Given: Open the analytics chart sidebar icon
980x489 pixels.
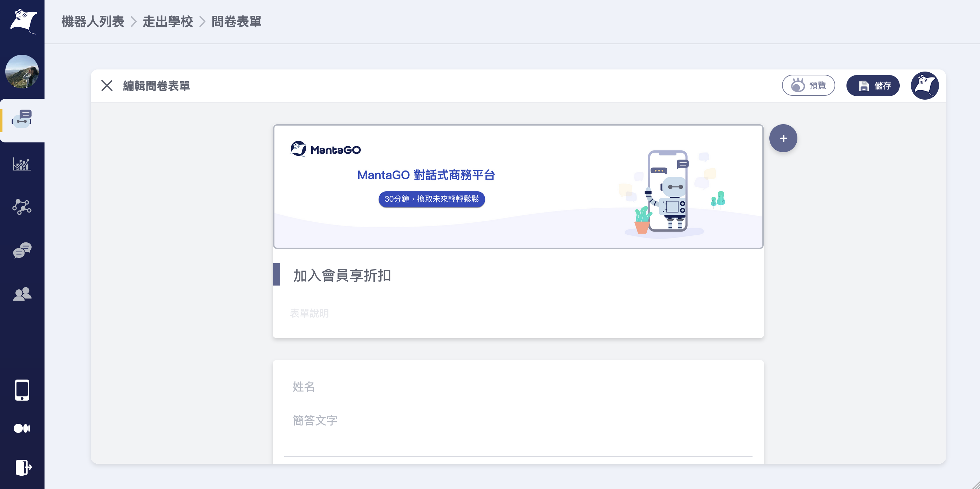Looking at the screenshot, I should click(x=22, y=164).
